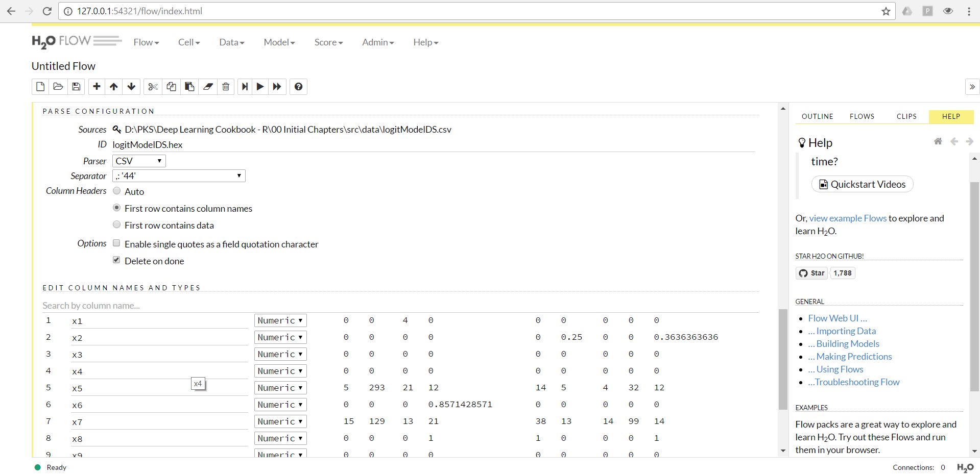The height and width of the screenshot is (475, 980).
Task: Switch to the CLIPS tab
Action: [906, 116]
